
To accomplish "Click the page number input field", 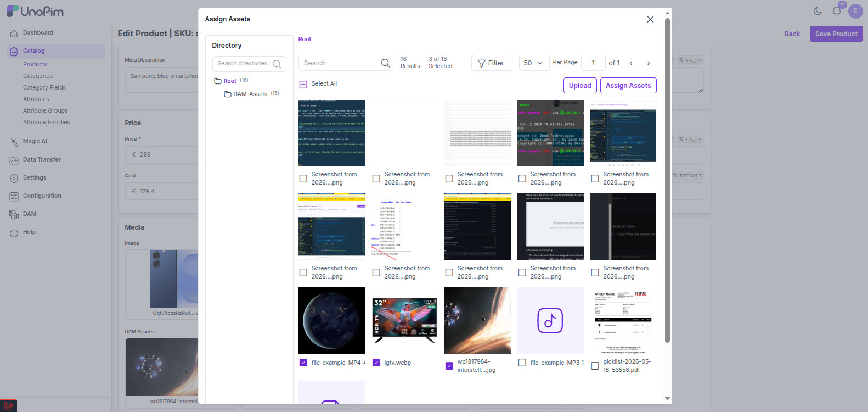I will (593, 63).
